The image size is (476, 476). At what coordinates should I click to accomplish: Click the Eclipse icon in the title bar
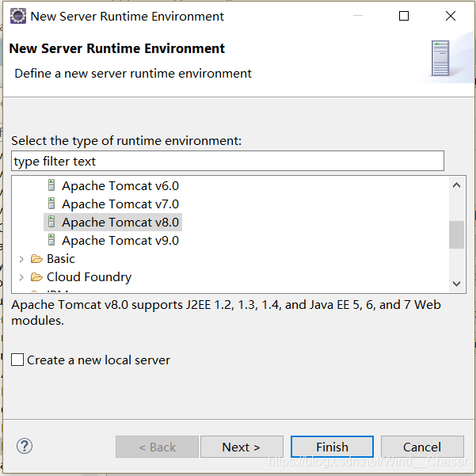pos(18,16)
